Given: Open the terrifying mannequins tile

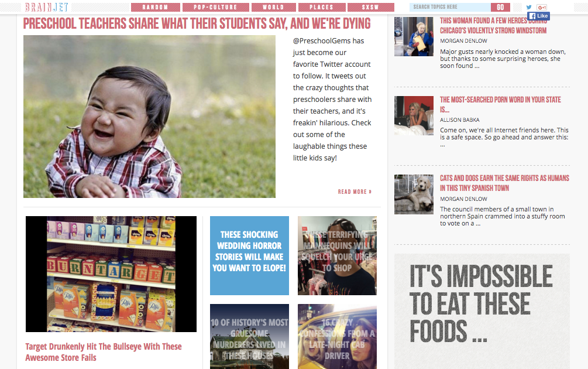Looking at the screenshot, I should tap(337, 255).
